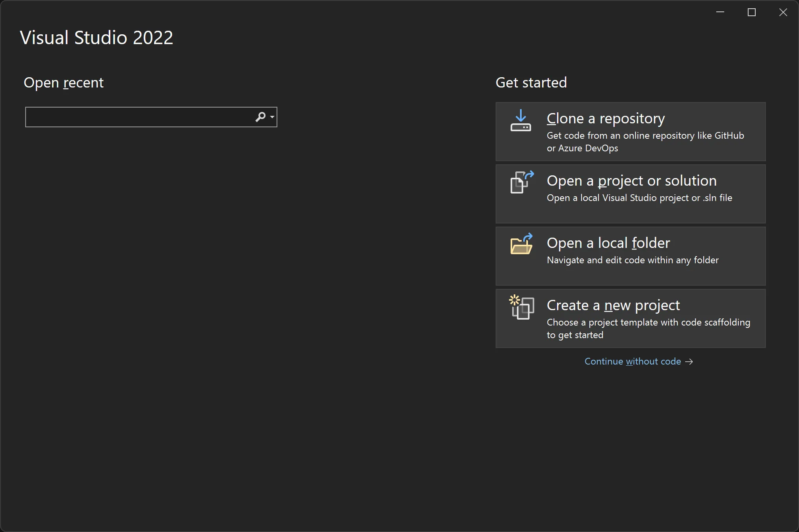799x532 pixels.
Task: Open the search options dropdown arrow
Action: coord(271,117)
